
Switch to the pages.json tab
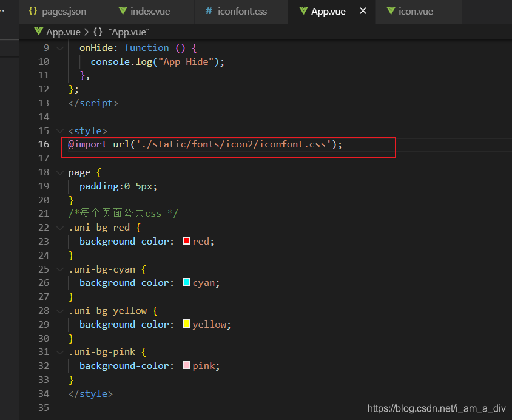tap(62, 12)
